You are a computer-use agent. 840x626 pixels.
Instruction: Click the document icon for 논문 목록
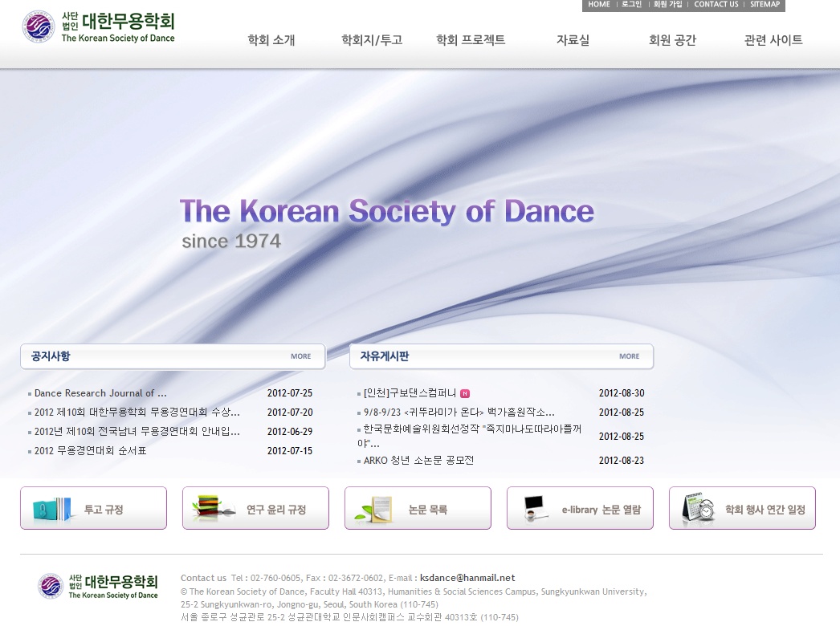click(374, 510)
